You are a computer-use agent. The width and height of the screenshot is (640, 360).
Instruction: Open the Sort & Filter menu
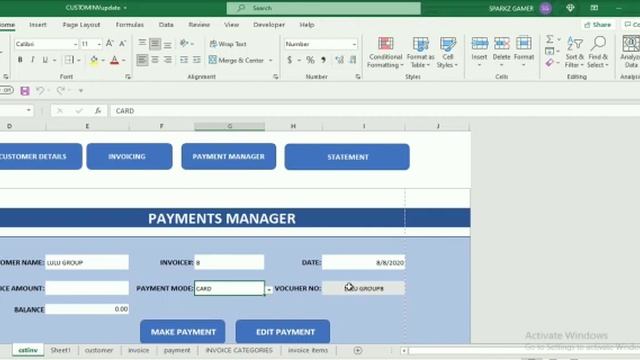coord(575,52)
